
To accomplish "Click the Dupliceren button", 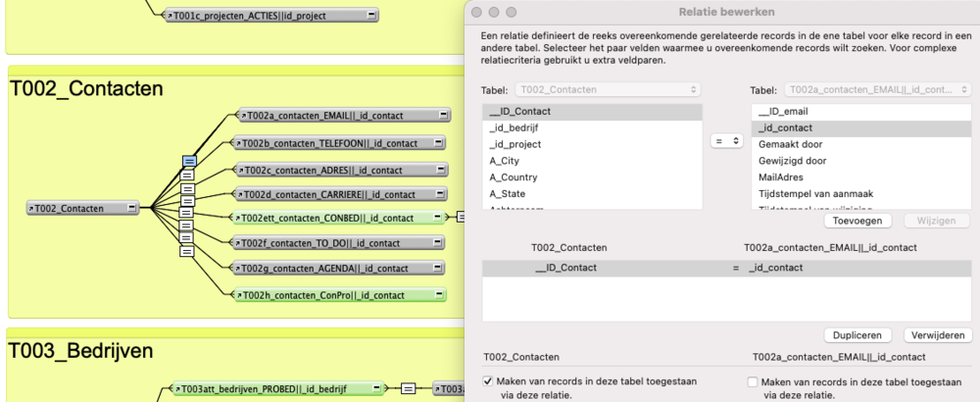I will [859, 334].
